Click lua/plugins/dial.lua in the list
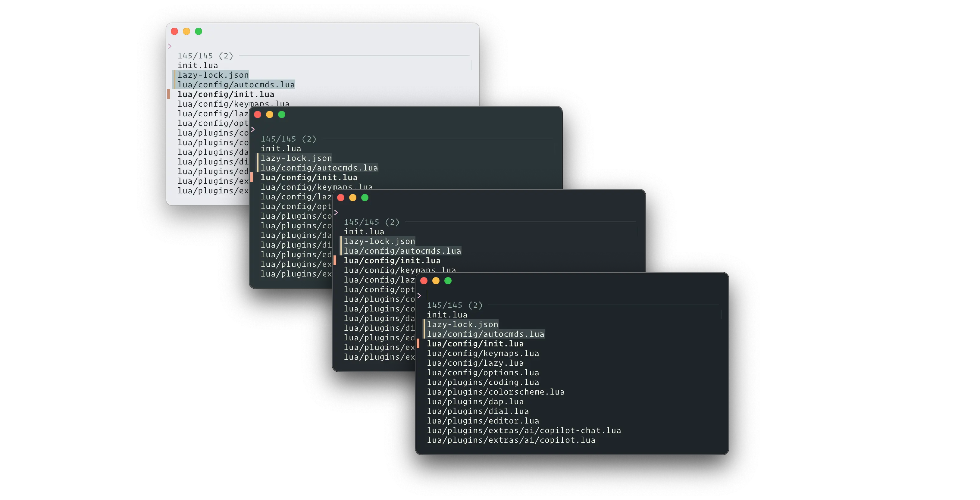This screenshot has height=500, width=980. (477, 411)
